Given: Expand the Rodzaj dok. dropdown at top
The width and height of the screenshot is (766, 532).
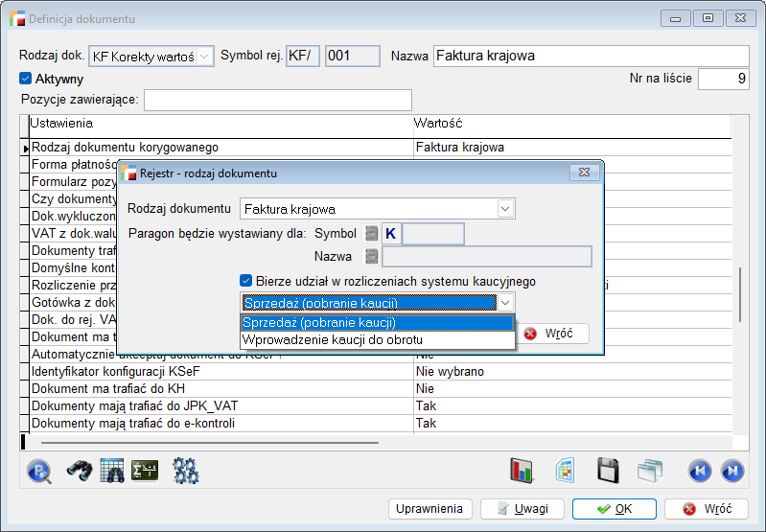Looking at the screenshot, I should (205, 57).
